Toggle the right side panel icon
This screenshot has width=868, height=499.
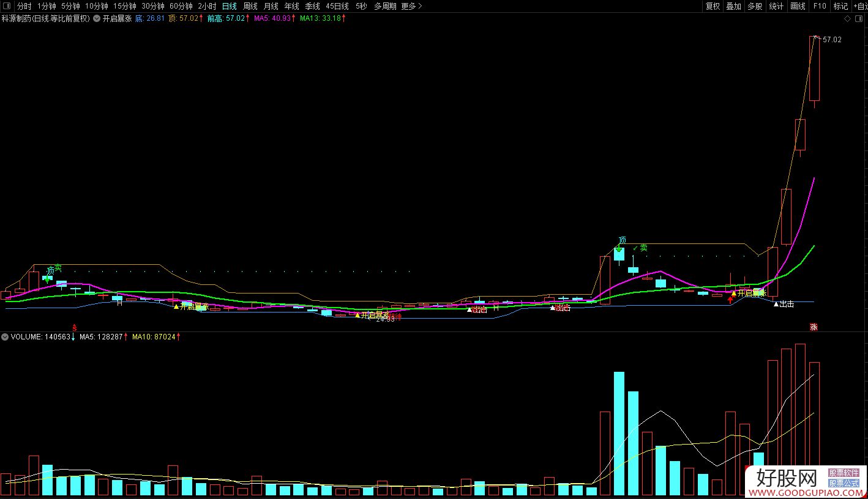click(859, 18)
